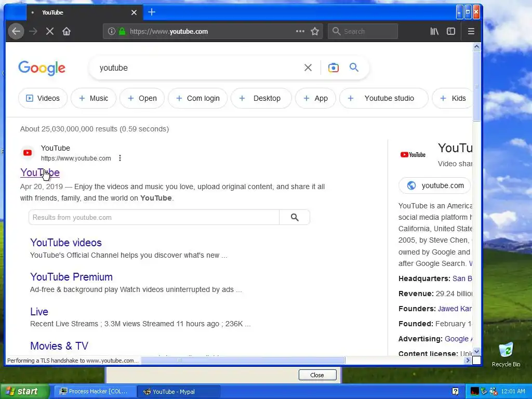532x399 pixels.
Task: Click the horizontal scrollbar thumb
Action: (x=243, y=361)
